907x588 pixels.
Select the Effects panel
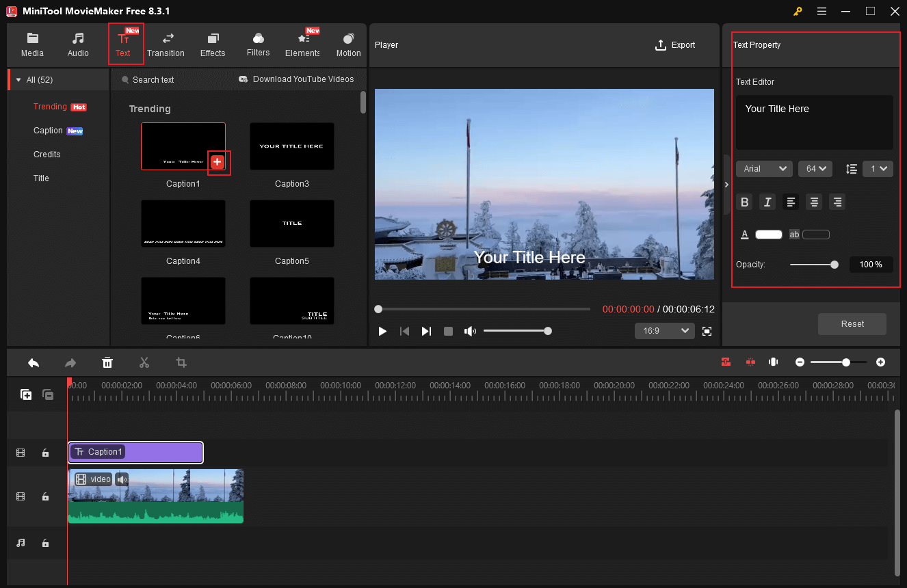click(x=212, y=44)
